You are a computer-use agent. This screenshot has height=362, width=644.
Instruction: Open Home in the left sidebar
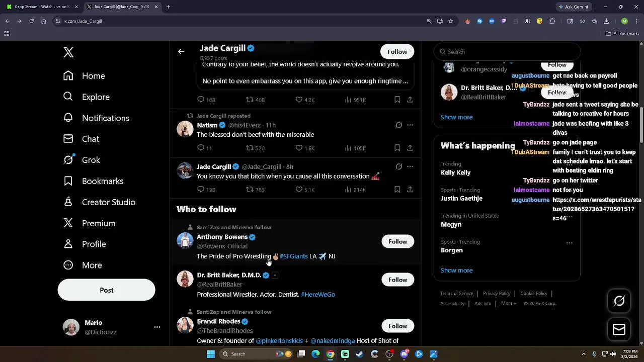pos(84,76)
